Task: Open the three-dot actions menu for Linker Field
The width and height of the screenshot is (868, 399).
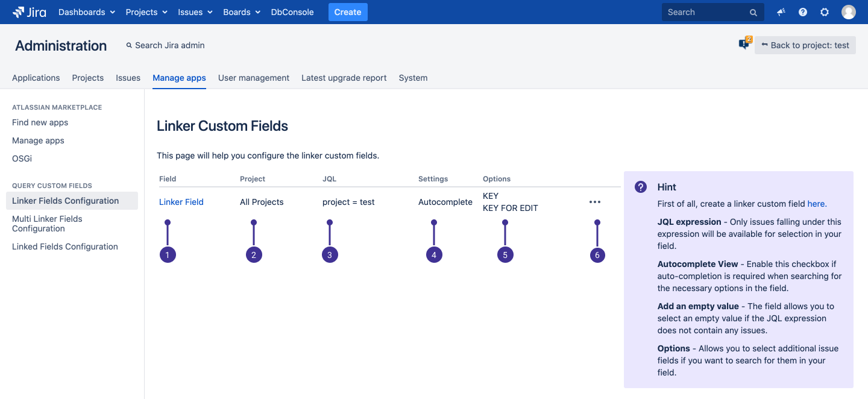Action: (x=595, y=203)
